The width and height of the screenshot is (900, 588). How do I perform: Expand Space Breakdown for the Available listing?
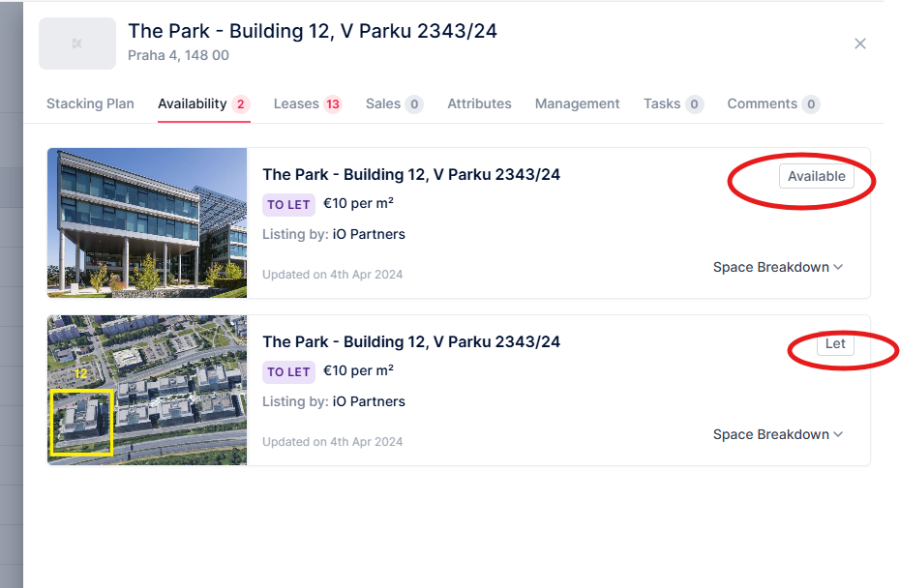tap(778, 267)
